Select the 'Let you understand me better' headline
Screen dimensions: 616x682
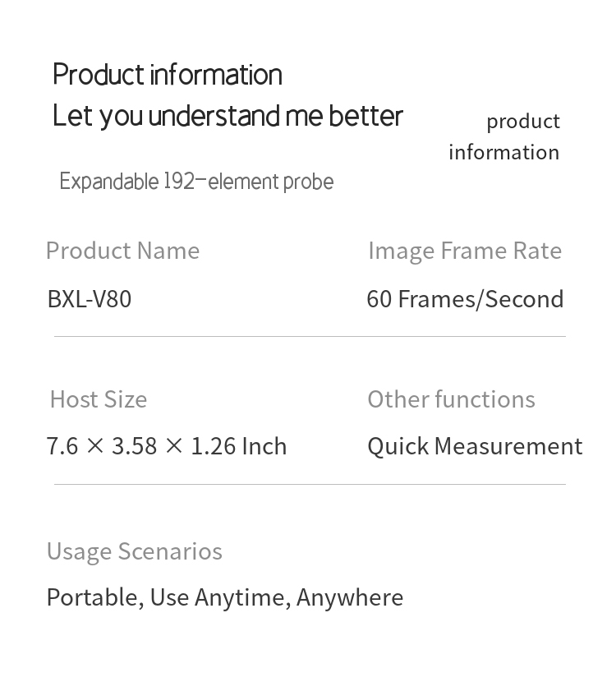point(228,116)
